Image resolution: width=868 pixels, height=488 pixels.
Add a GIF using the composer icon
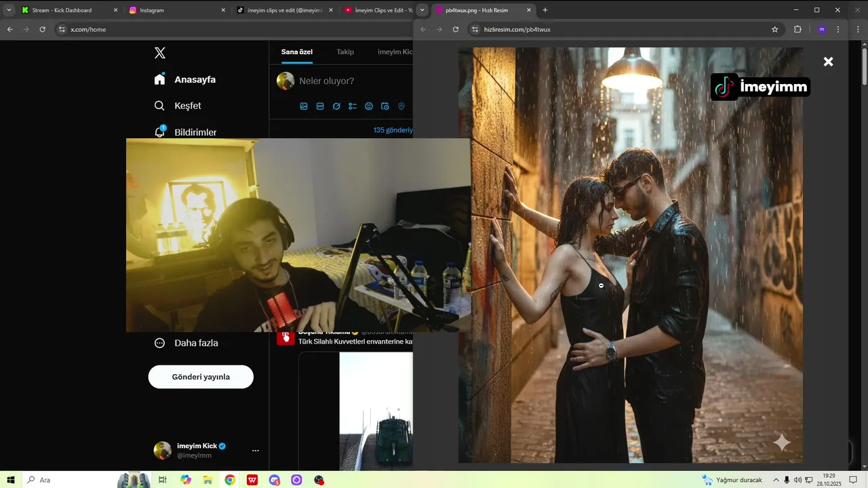coord(320,106)
